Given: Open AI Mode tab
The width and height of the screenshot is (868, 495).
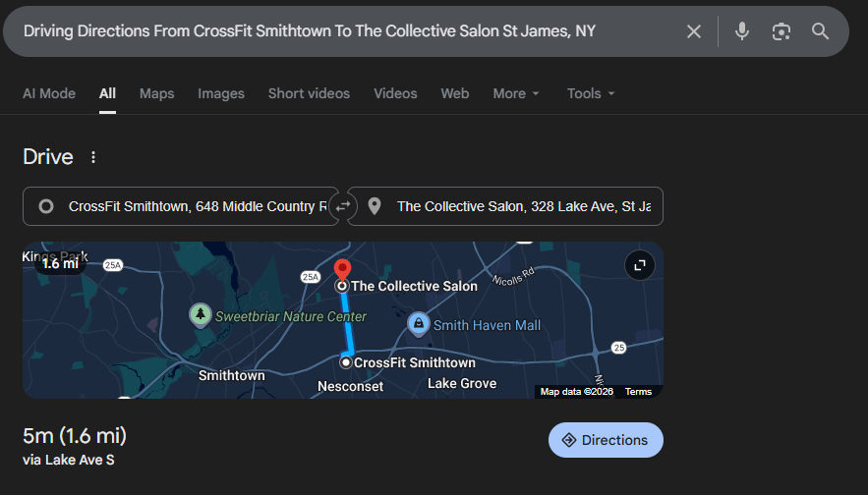Looking at the screenshot, I should click(49, 93).
